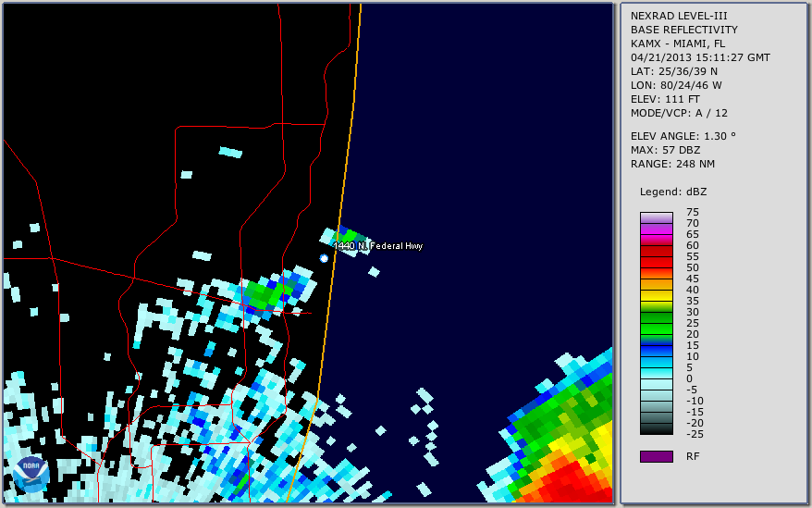
Task: Select the MODE/VCP: A / 12 line
Action: [x=679, y=113]
